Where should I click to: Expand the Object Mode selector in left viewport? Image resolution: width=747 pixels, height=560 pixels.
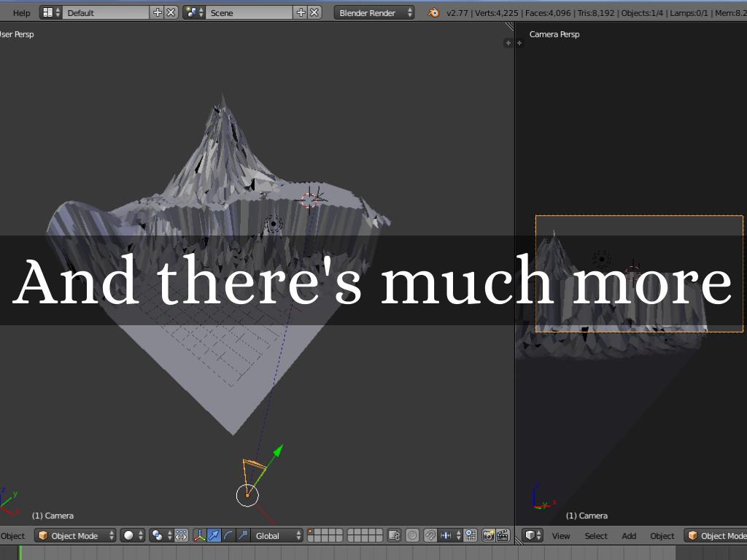click(x=76, y=536)
